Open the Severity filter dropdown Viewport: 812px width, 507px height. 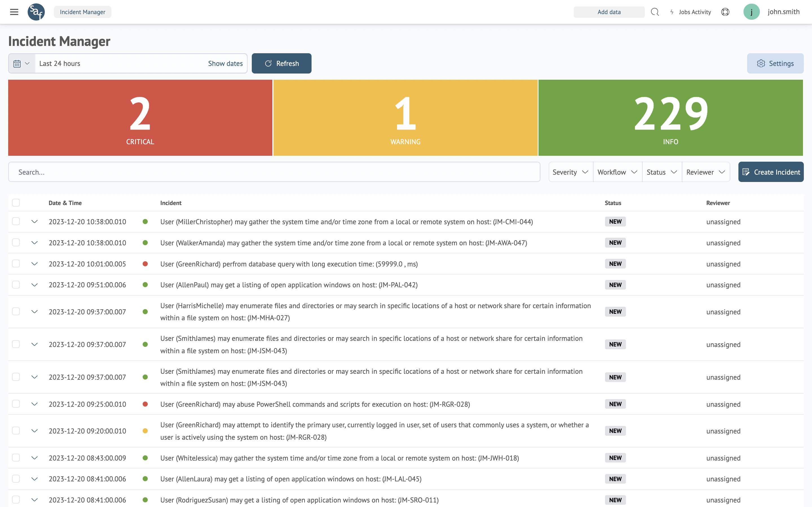(570, 172)
